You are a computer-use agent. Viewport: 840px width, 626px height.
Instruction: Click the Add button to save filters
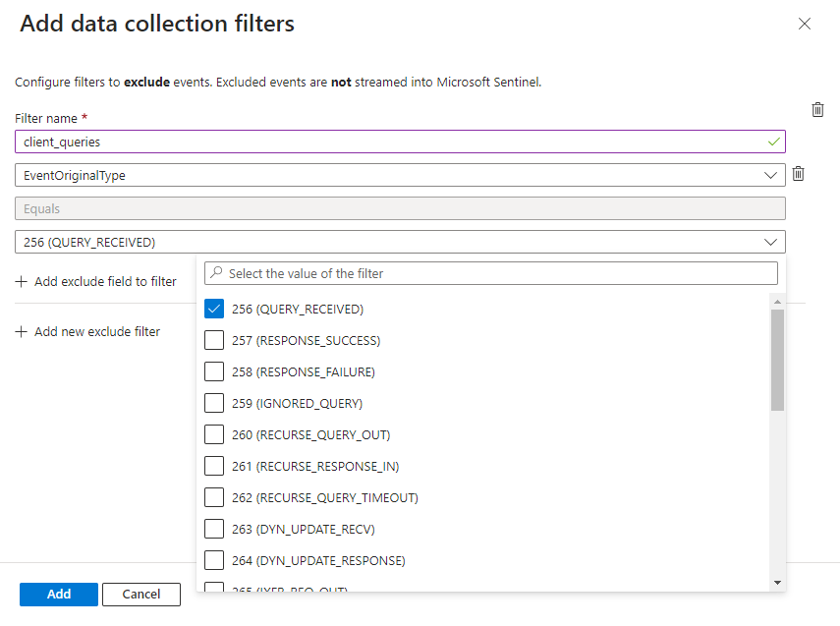(x=58, y=594)
